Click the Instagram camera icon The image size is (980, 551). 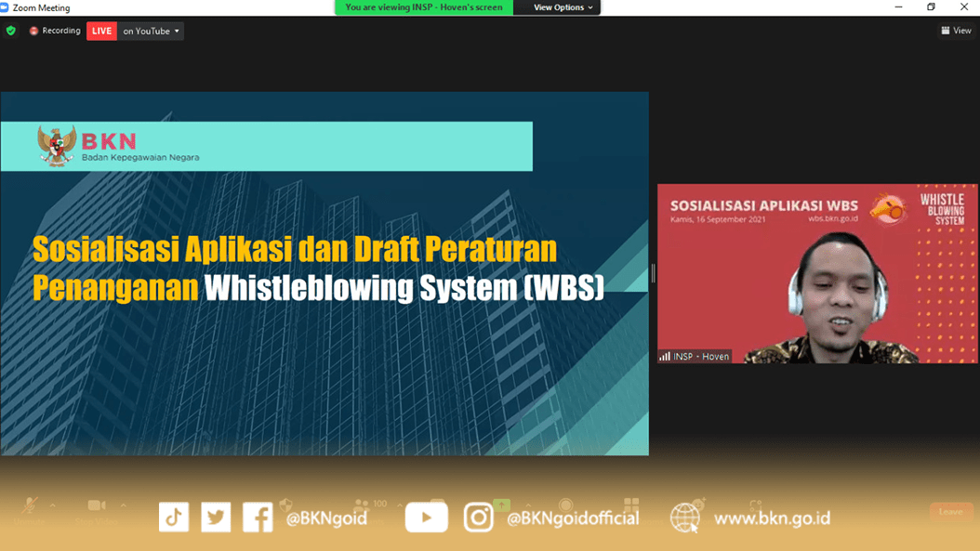point(478,517)
